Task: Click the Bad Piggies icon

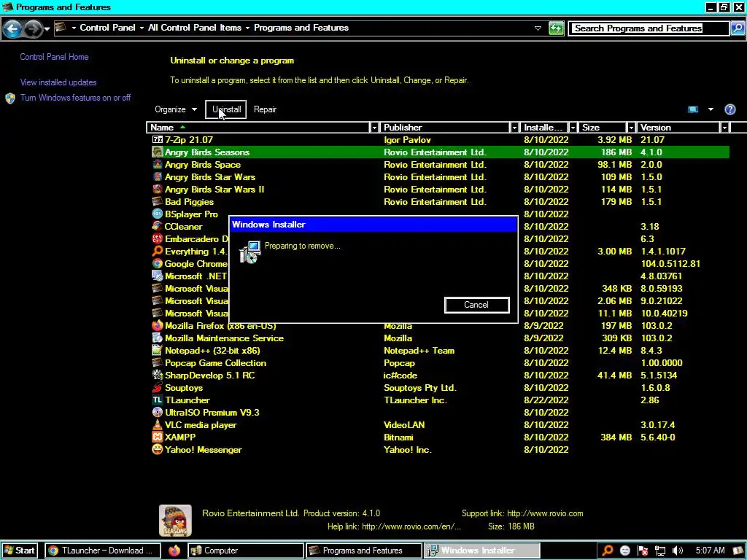Action: [x=158, y=201]
